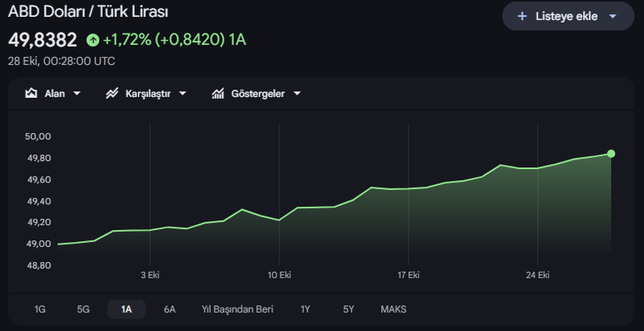This screenshot has width=644, height=331.
Task: Click the indicators icon beside Göstergeler
Action: coord(218,93)
